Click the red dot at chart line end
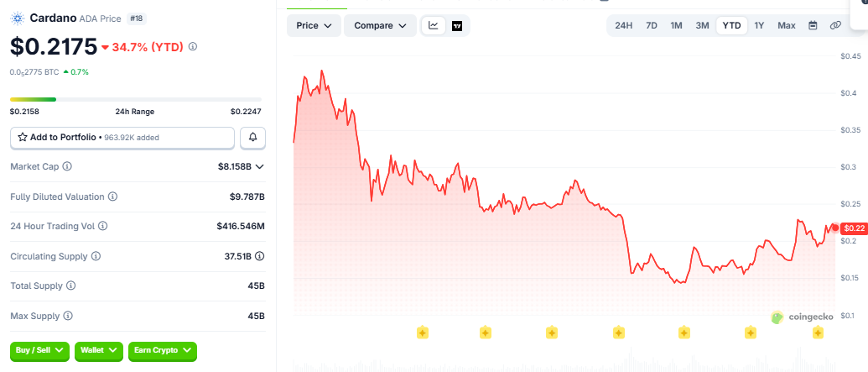868x372 pixels. click(835, 228)
